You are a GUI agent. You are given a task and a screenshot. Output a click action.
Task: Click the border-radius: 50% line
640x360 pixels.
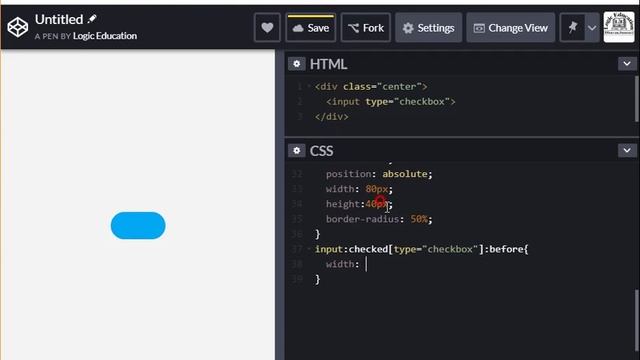click(x=379, y=219)
